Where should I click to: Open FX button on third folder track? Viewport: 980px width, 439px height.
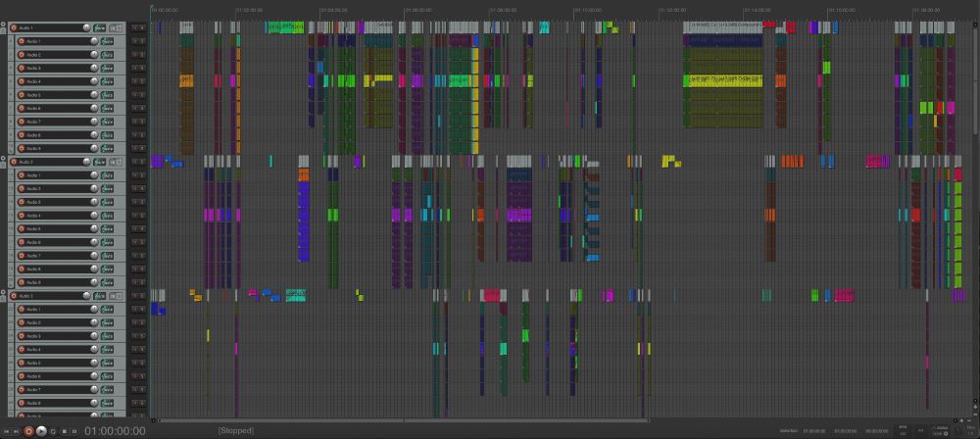pos(113,296)
